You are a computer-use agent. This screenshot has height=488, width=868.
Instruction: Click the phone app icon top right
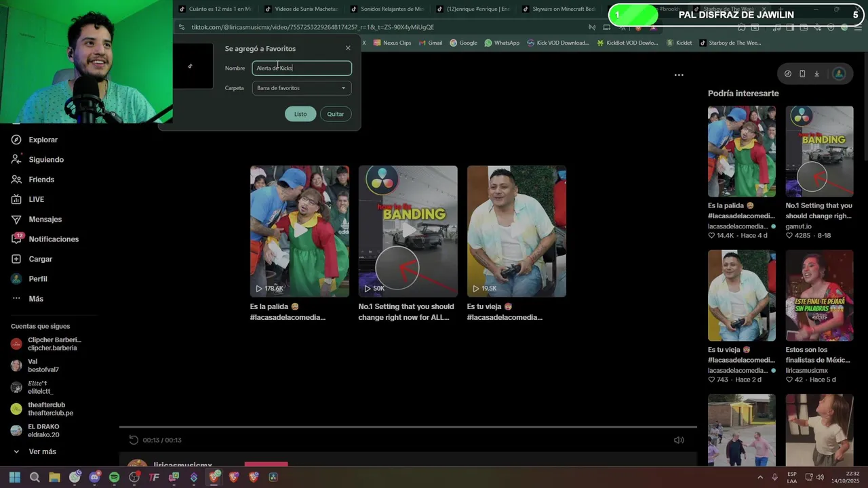coord(802,74)
